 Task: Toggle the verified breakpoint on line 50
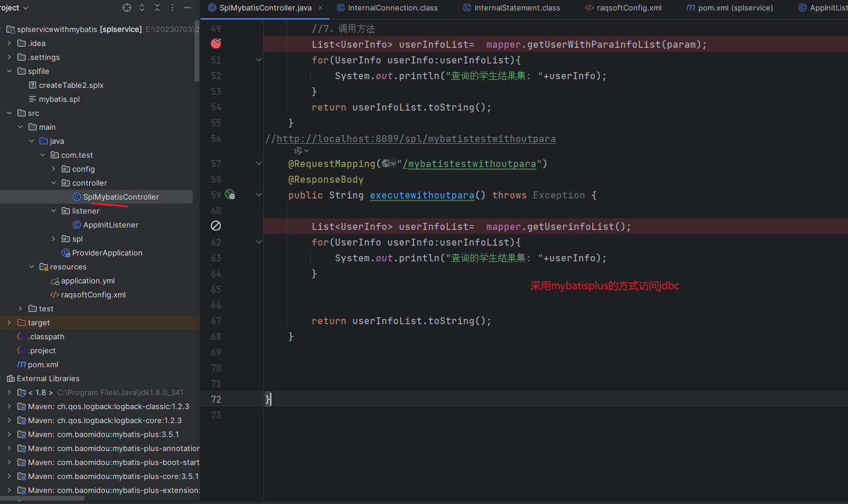[x=216, y=43]
